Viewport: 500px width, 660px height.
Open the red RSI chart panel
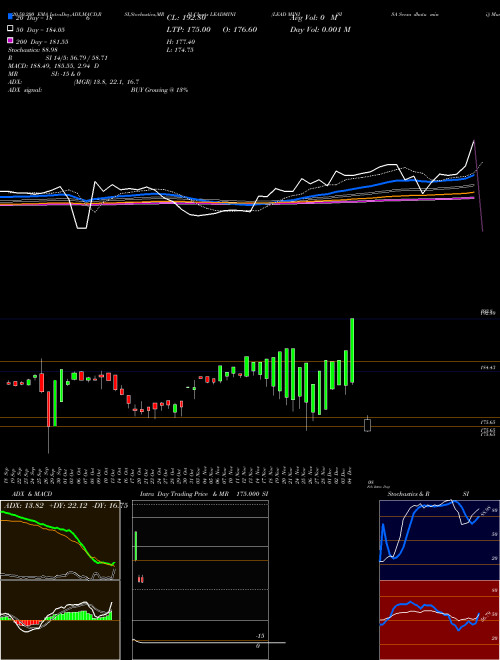439,620
